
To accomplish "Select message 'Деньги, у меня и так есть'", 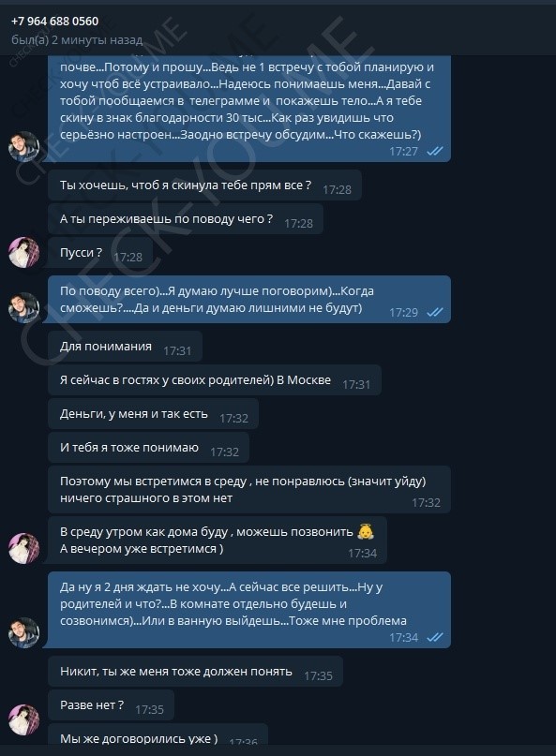I will pos(153,414).
